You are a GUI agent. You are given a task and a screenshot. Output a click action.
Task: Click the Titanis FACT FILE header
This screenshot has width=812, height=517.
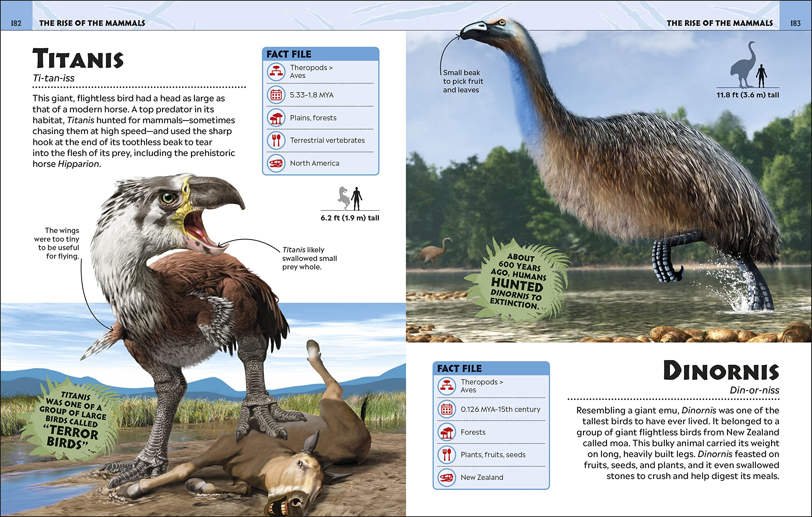tap(321, 54)
